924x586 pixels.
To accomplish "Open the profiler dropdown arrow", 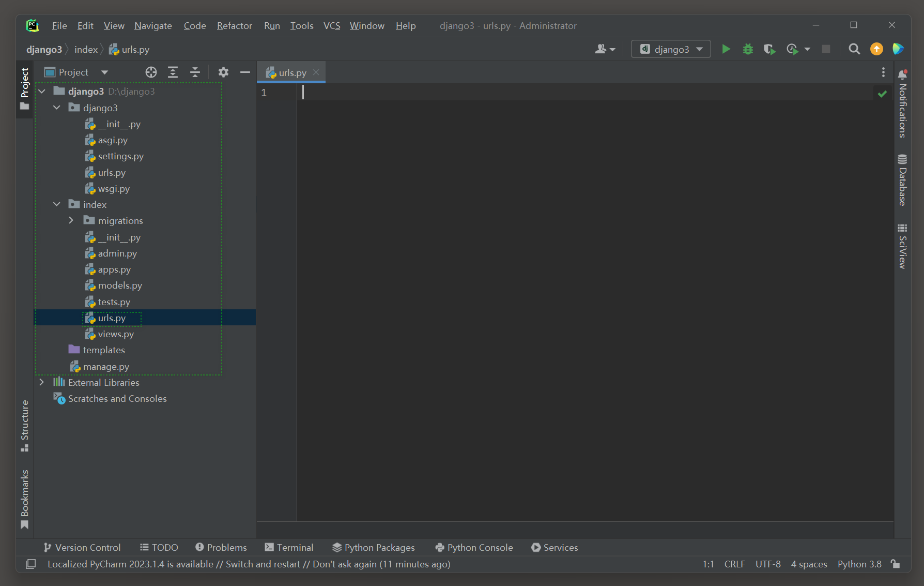I will 807,49.
